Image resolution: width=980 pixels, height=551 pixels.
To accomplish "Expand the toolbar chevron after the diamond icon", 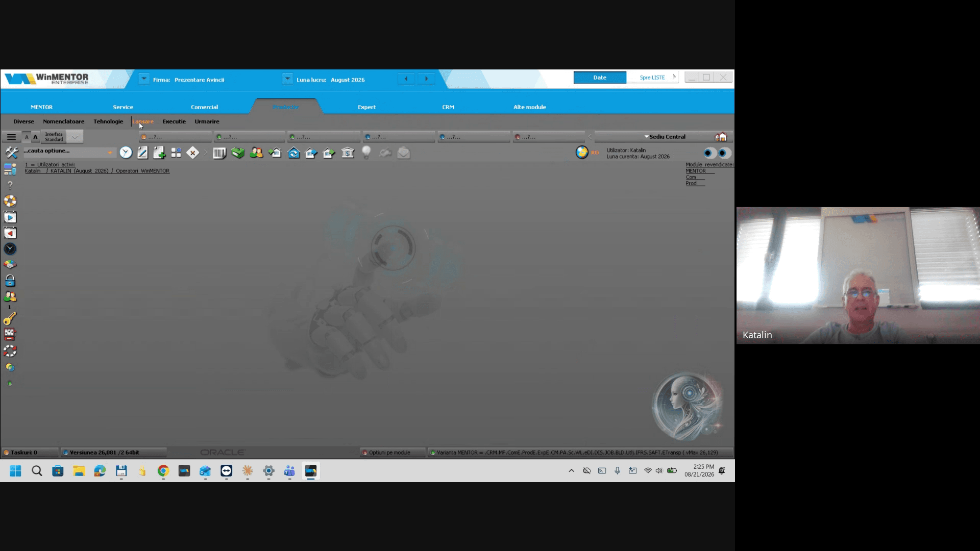I will point(206,153).
